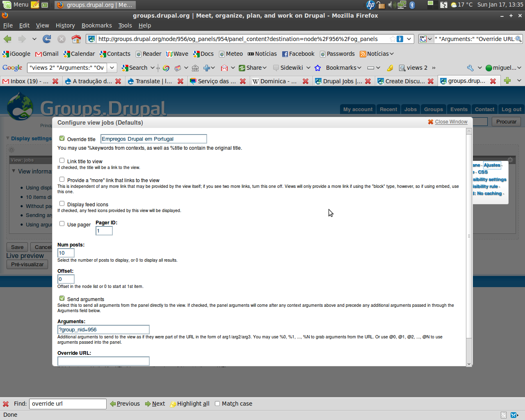Open the URL bar history dropdown
525x420 pixels.
[x=409, y=39]
